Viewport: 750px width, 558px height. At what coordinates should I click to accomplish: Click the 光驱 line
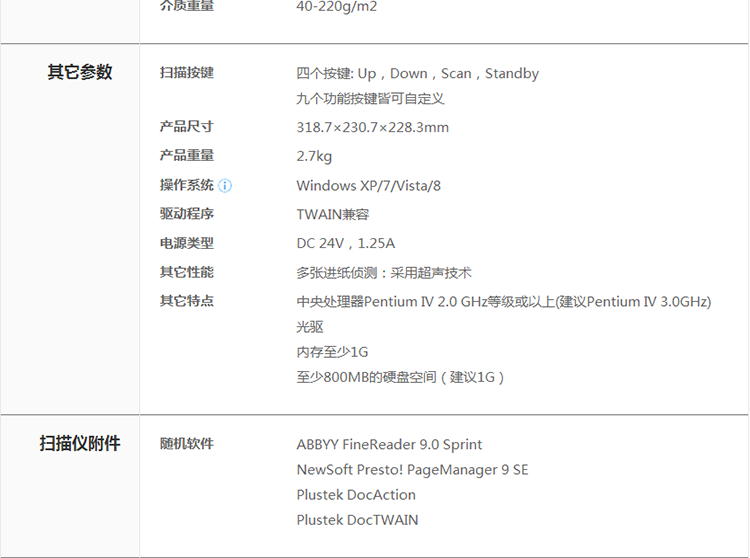(x=310, y=327)
